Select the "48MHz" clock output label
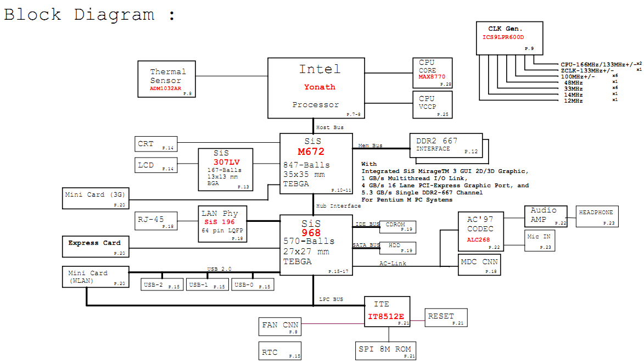The width and height of the screenshot is (644, 363). click(573, 83)
